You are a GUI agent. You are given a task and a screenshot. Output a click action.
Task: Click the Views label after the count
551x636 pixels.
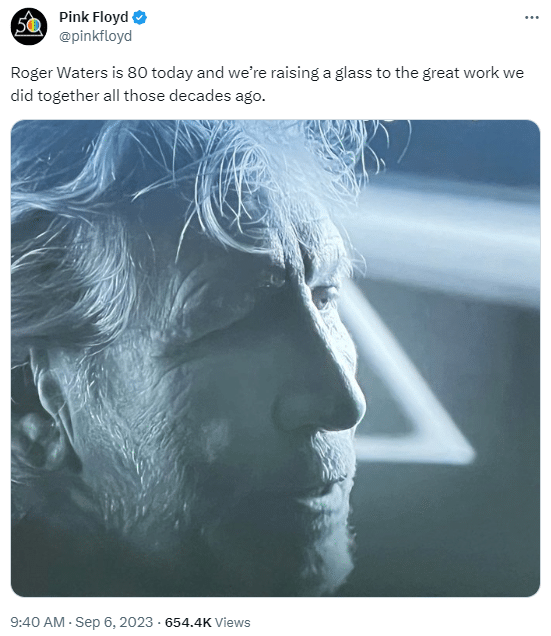tap(232, 622)
